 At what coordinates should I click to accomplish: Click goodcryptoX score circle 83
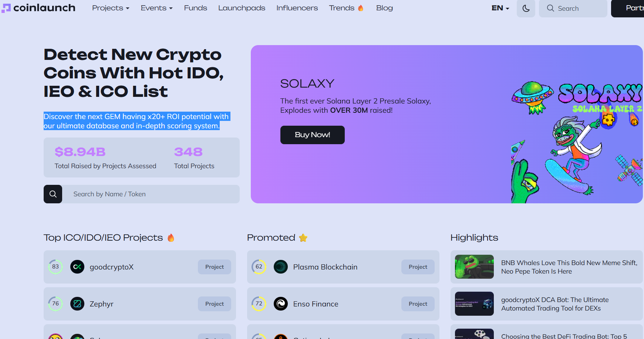[x=55, y=267]
